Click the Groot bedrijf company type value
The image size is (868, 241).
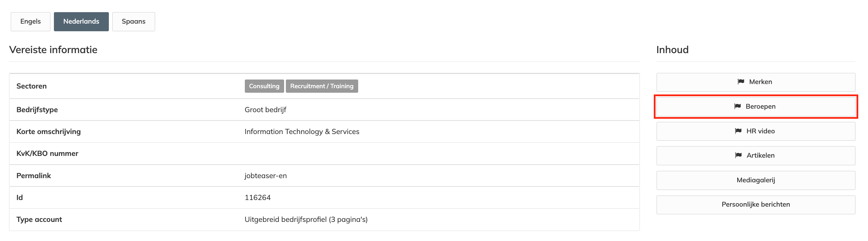tap(265, 110)
